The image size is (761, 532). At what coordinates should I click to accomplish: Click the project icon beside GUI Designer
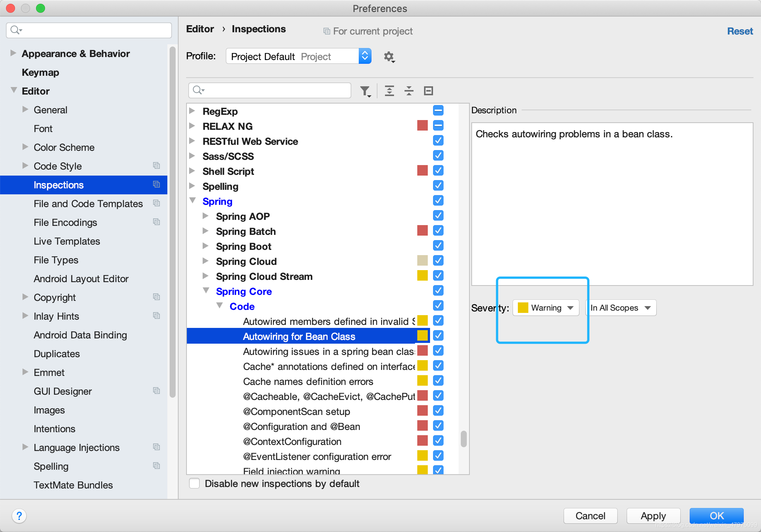[156, 391]
